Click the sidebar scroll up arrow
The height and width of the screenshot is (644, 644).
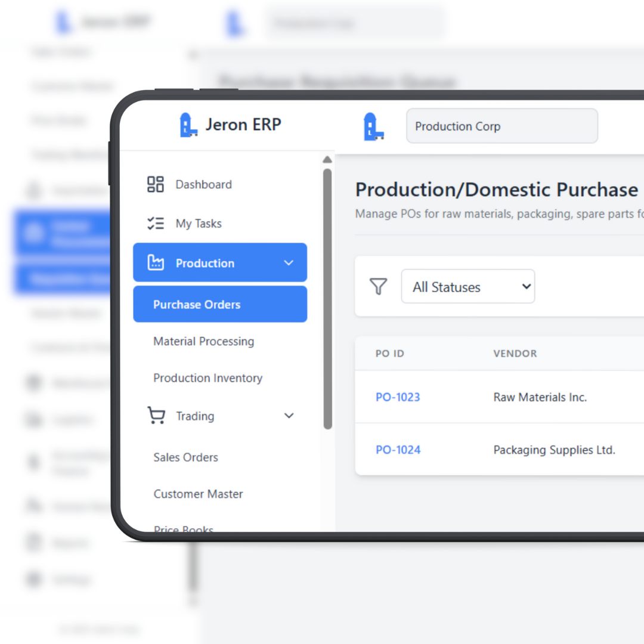(327, 160)
